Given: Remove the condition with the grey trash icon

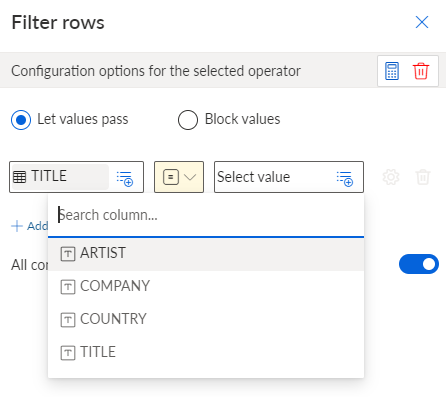Looking at the screenshot, I should click(423, 177).
